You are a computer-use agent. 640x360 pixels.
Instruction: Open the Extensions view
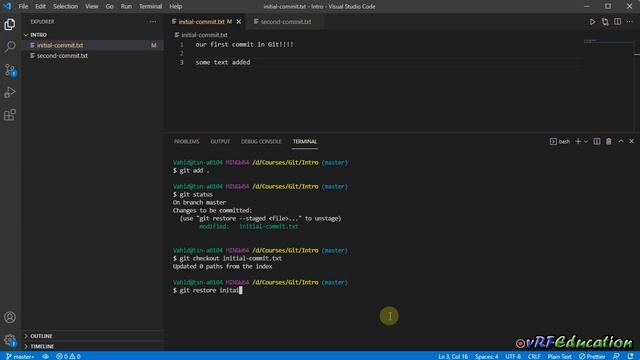click(x=10, y=115)
